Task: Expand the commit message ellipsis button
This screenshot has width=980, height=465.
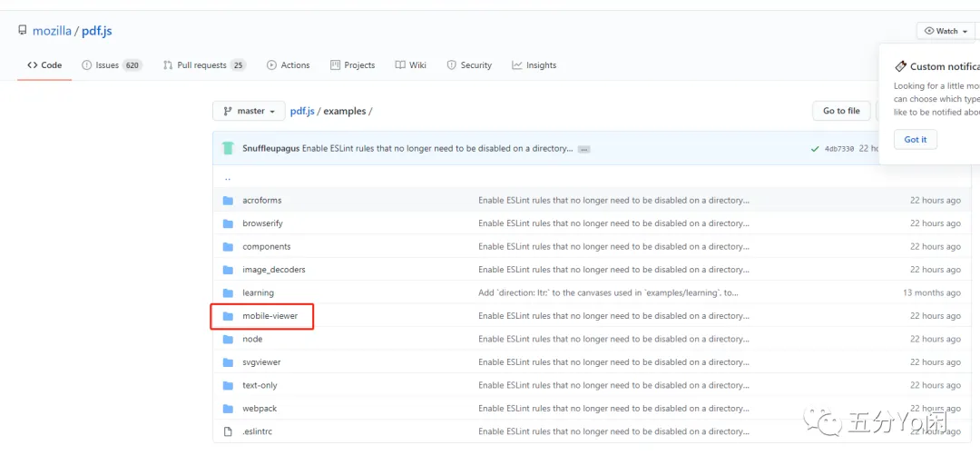Action: click(584, 149)
